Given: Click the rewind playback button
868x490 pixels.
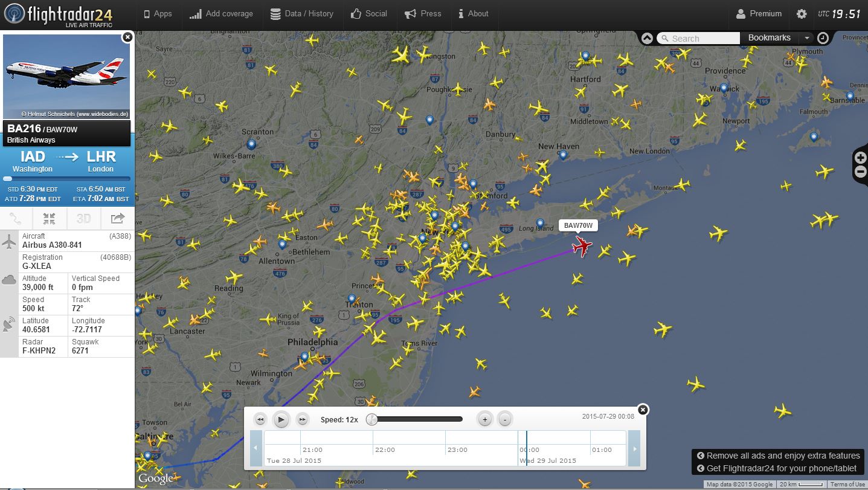Looking at the screenshot, I should 260,419.
